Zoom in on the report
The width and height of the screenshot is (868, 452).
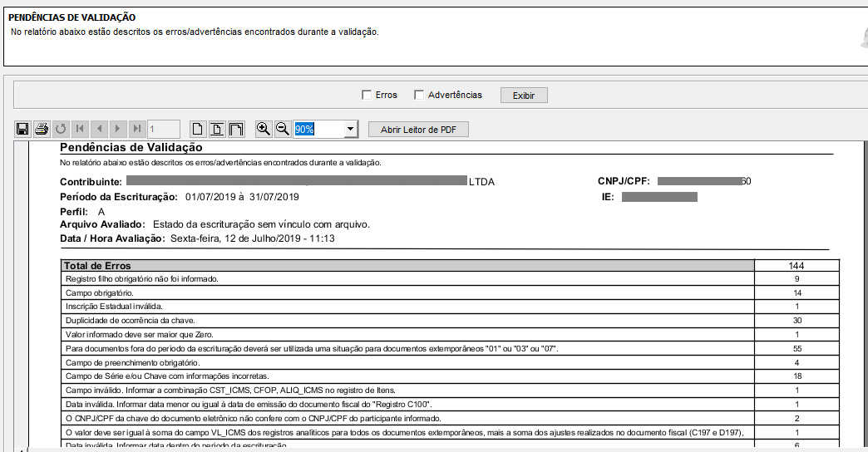pos(264,129)
